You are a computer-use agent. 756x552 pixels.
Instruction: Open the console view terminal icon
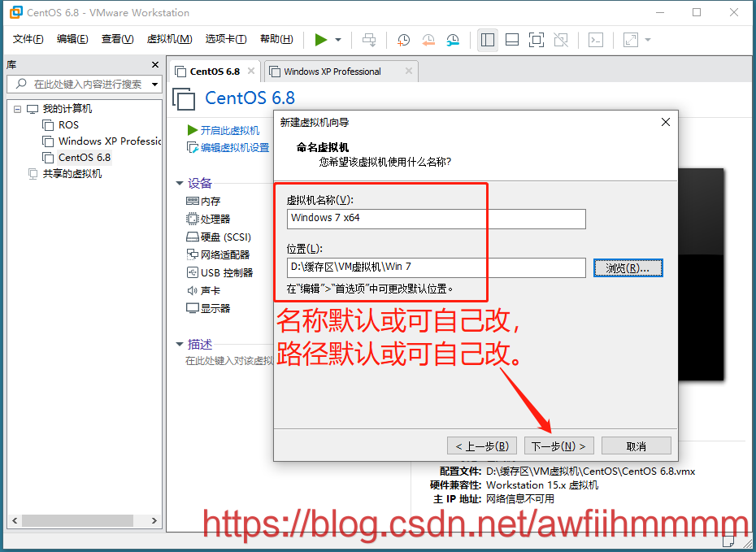pyautogui.click(x=596, y=40)
